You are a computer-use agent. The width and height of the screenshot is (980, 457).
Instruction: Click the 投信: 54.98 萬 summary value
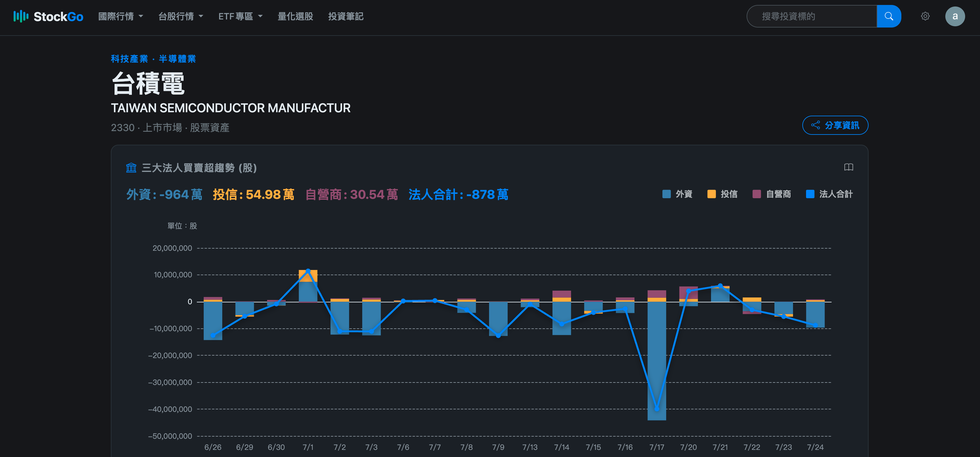click(x=254, y=194)
